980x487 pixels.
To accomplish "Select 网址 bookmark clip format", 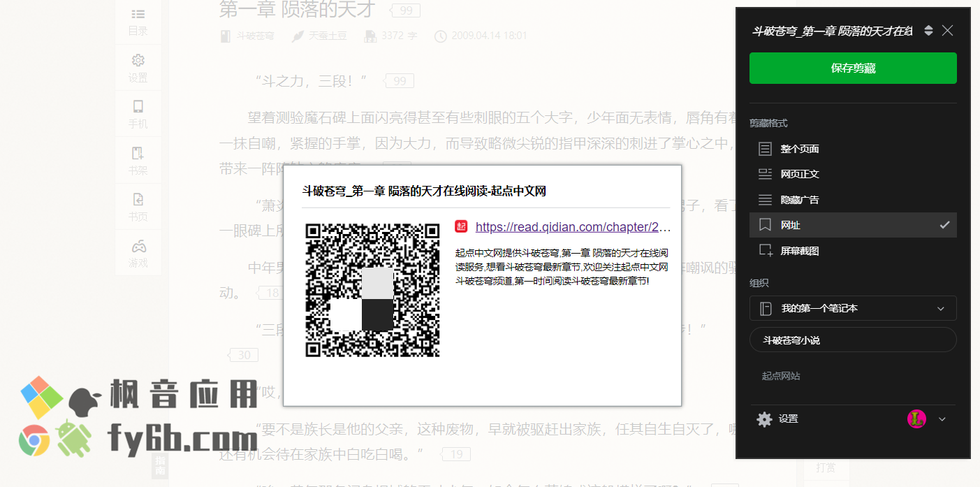I will tap(853, 225).
